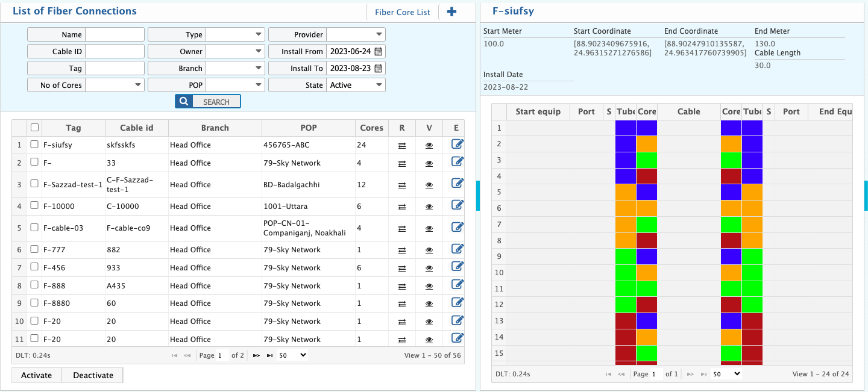The height and width of the screenshot is (392, 868).
Task: Open the Install From calendar picker
Action: (379, 52)
